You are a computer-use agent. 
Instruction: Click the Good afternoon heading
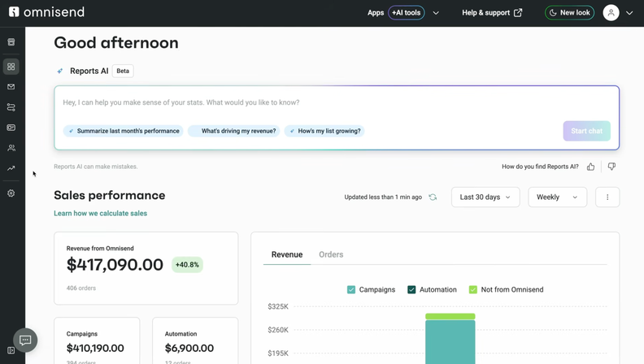(x=116, y=43)
